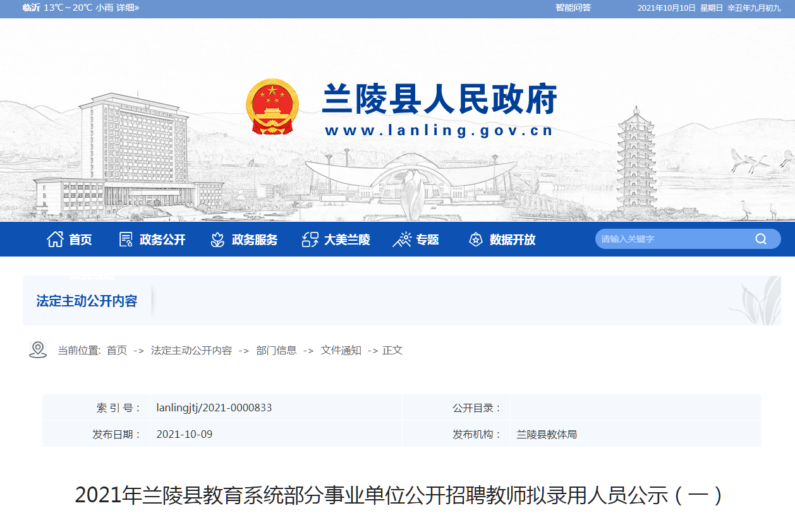Click the 大美兰陵 icon in navigation
Viewport: 795px width, 532px height.
coord(310,239)
